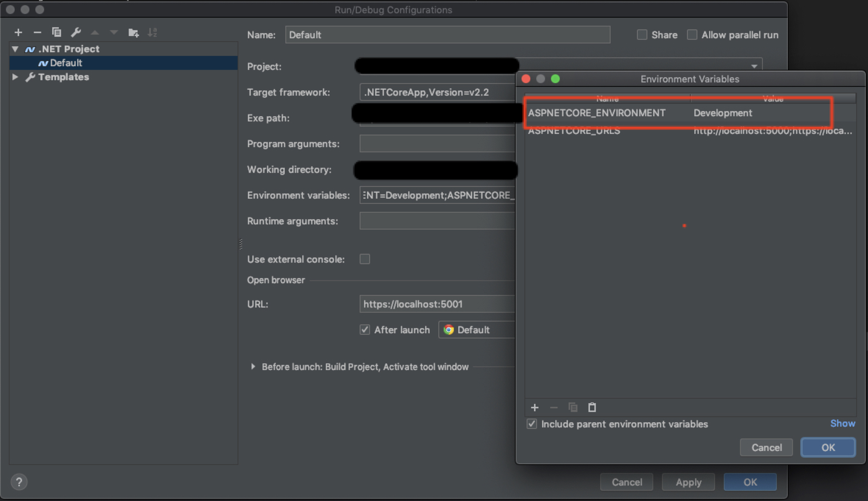Toggle Allow parallel run checkbox
Screen dimensions: 868x501
[x=692, y=35]
